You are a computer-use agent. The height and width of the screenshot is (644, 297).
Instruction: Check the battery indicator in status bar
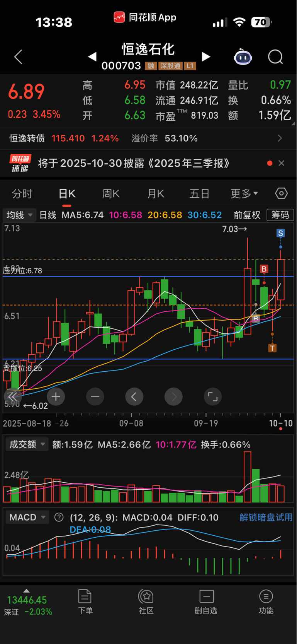261,22
